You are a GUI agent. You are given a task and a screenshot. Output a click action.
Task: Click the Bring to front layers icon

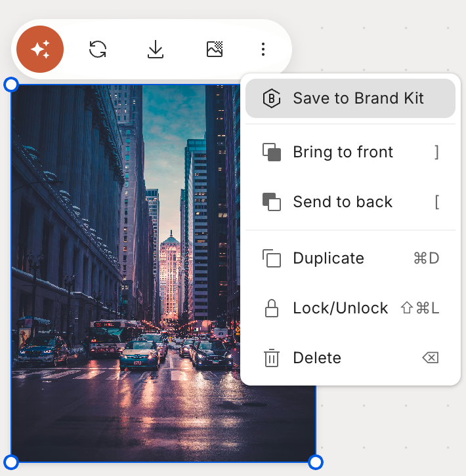tap(272, 152)
